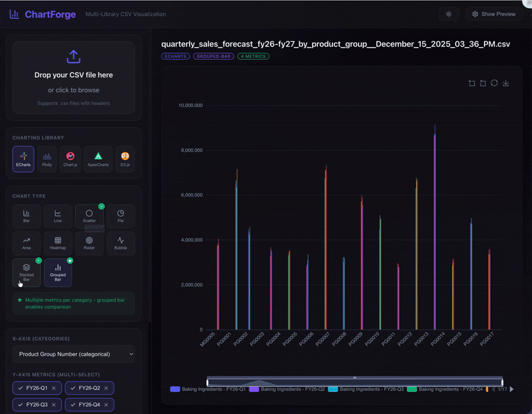Switch to the Plotly library

47,159
